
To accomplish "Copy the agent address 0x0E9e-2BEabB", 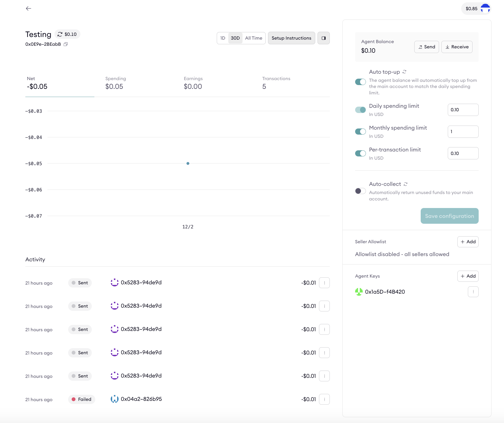I will (x=66, y=44).
